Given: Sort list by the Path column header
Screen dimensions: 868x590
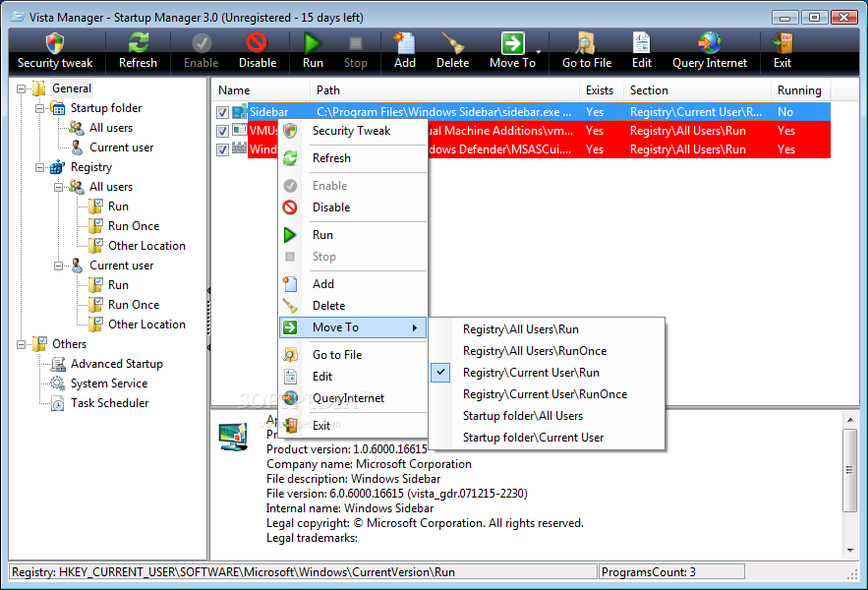Looking at the screenshot, I should pos(445,90).
